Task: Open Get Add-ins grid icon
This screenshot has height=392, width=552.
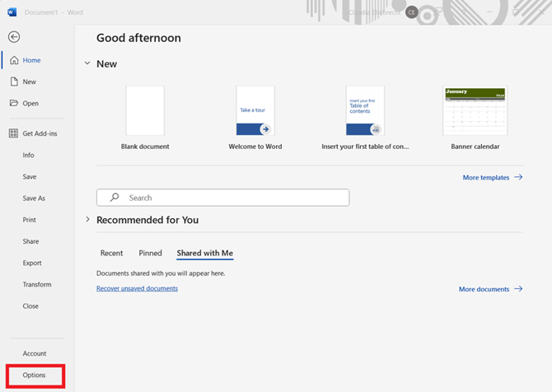Action: (x=14, y=133)
